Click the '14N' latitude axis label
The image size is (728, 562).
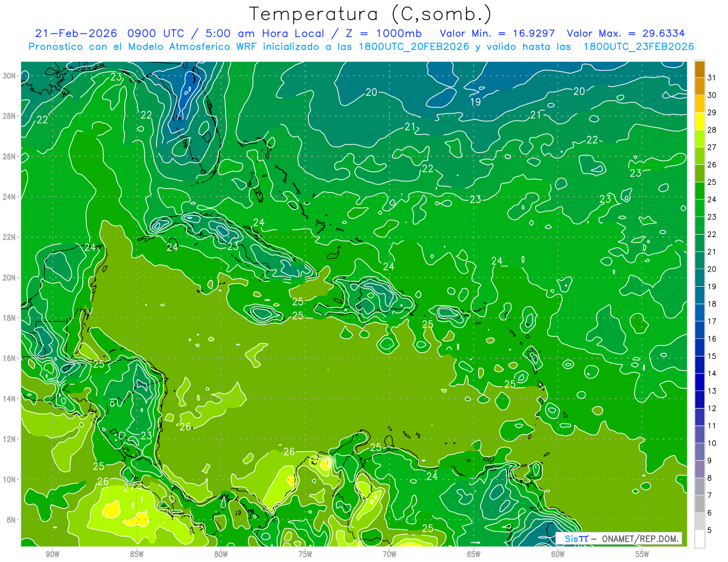(x=10, y=398)
